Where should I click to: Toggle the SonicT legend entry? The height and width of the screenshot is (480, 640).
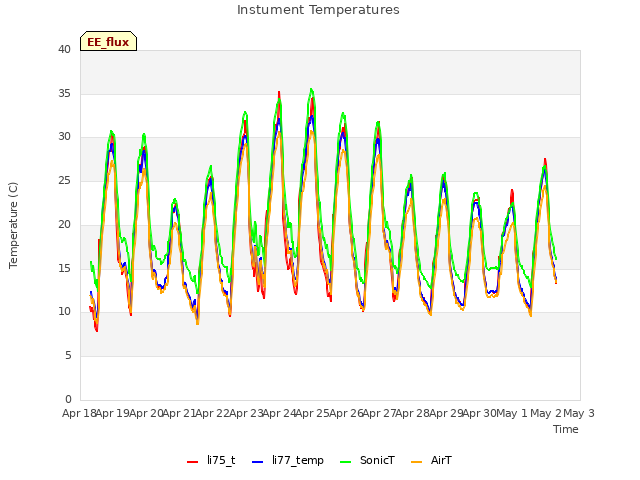(x=367, y=460)
